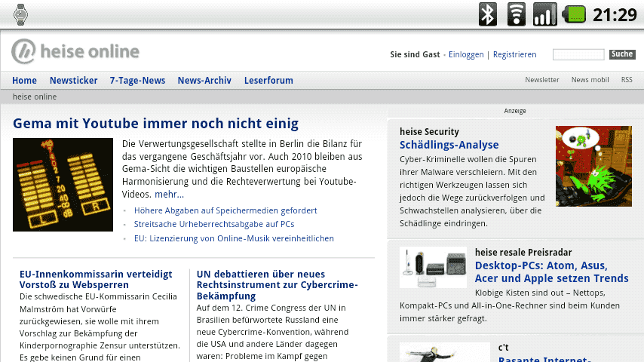
Task: Click the heise Security label
Action: point(429,132)
